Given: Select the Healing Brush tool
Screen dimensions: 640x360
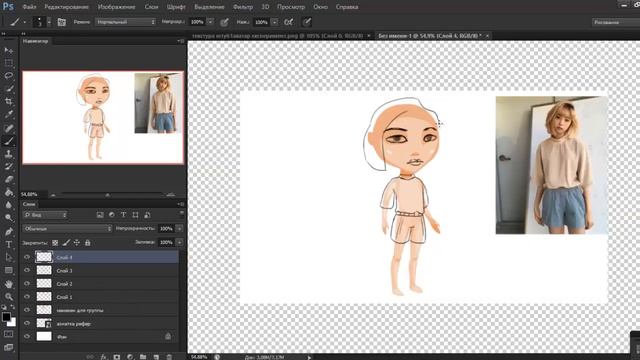Looking at the screenshot, I should click(x=9, y=128).
